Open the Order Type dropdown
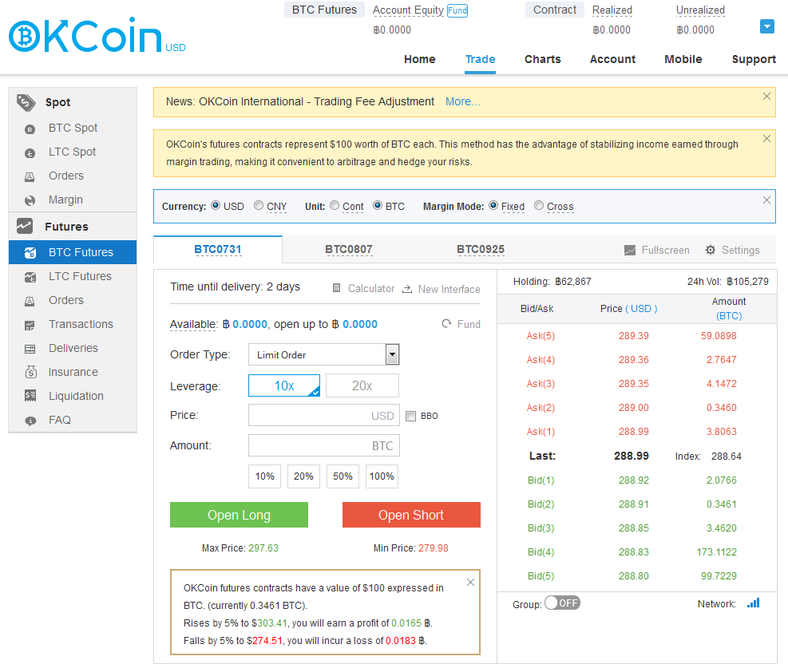788x672 pixels. click(323, 354)
